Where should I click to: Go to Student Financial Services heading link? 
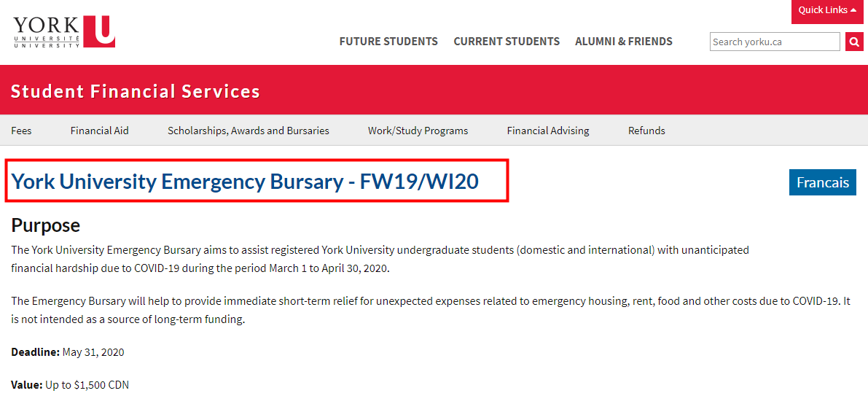coord(135,91)
